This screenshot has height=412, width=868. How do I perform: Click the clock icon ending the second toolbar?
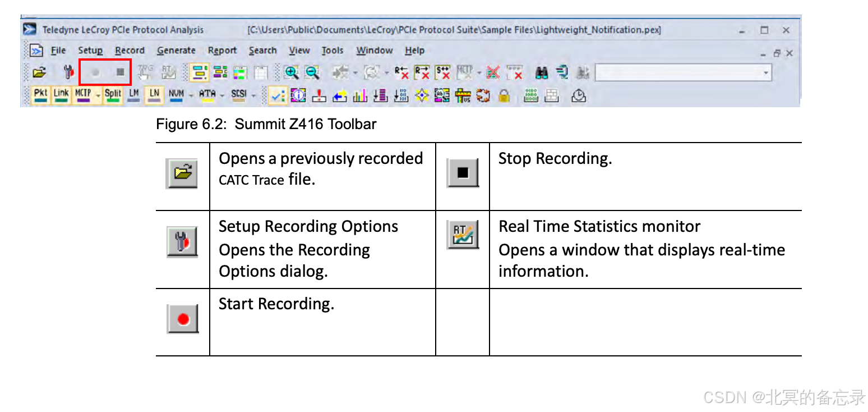(579, 96)
